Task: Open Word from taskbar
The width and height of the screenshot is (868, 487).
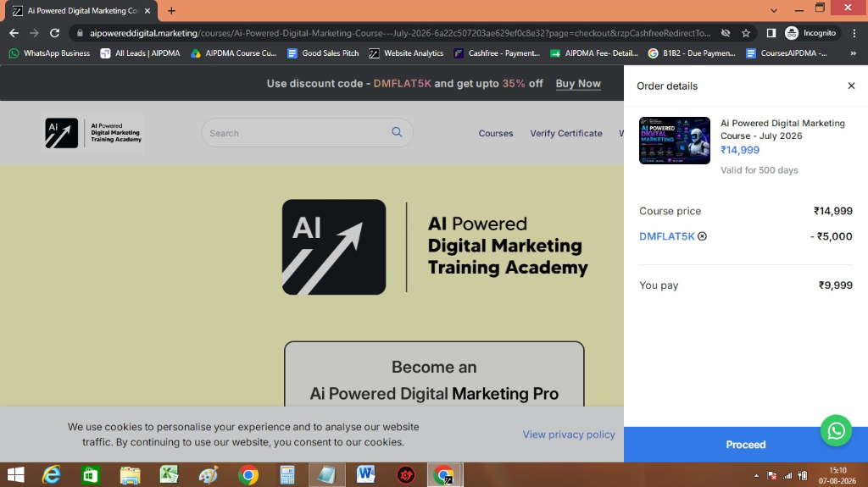Action: tap(366, 475)
